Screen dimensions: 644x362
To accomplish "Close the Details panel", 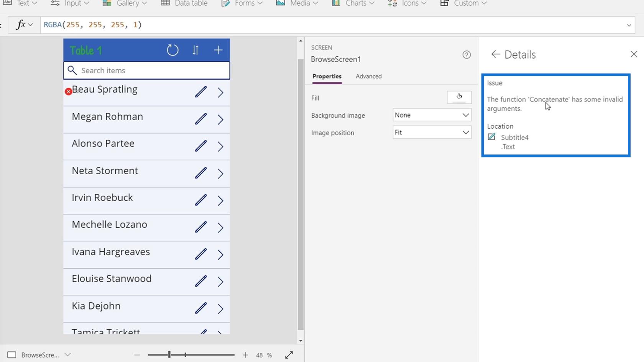I will pos(634,54).
